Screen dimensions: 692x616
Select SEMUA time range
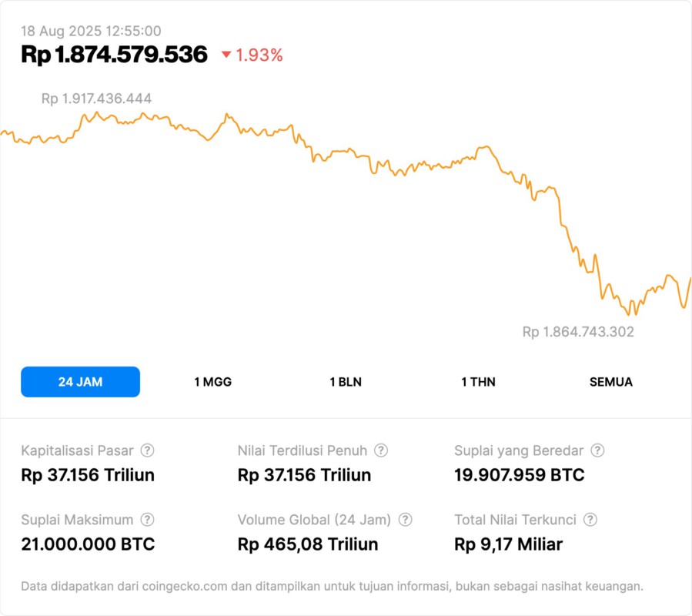click(x=611, y=382)
